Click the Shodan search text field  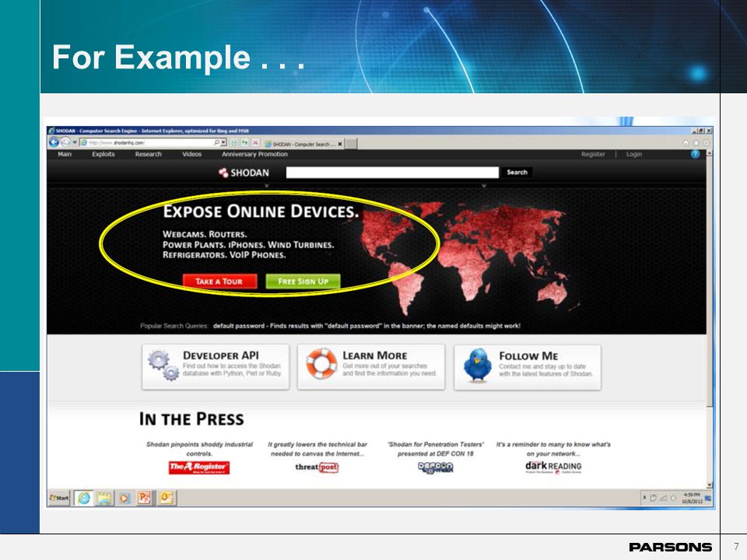(392, 173)
